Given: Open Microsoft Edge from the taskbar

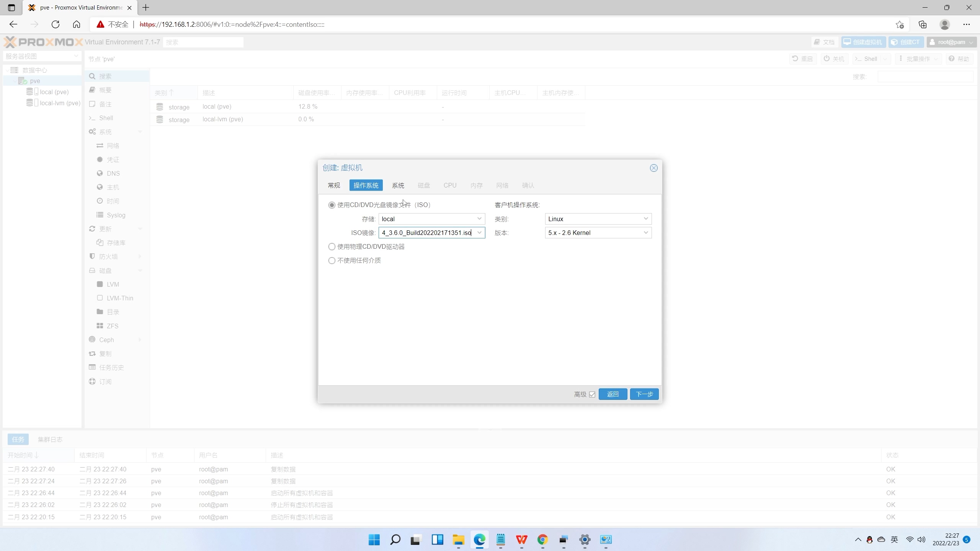Looking at the screenshot, I should [479, 540].
